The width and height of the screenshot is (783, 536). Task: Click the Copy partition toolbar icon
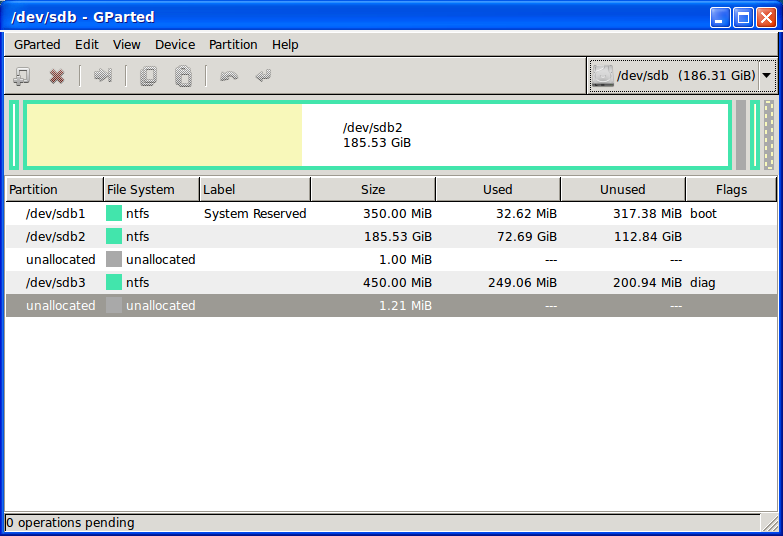tap(149, 76)
